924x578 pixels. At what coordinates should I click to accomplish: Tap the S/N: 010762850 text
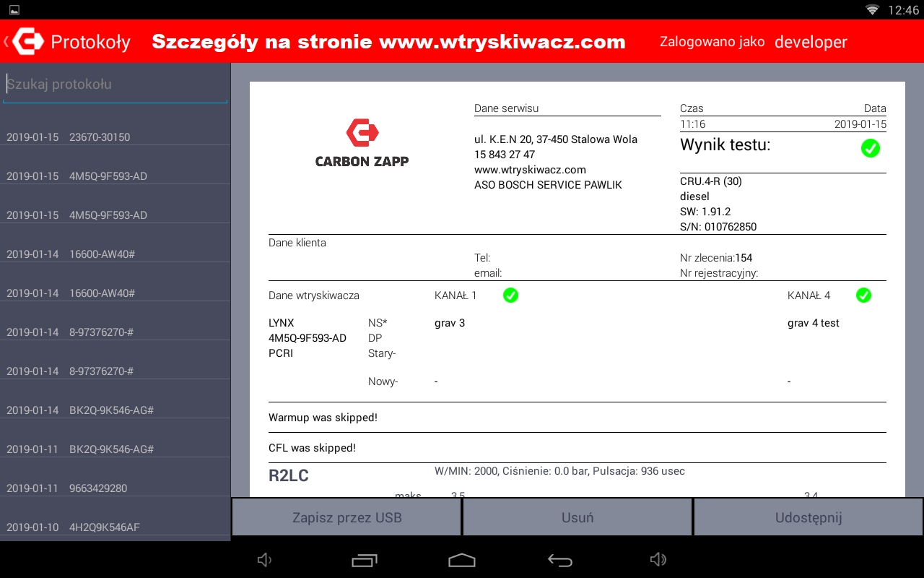[718, 227]
